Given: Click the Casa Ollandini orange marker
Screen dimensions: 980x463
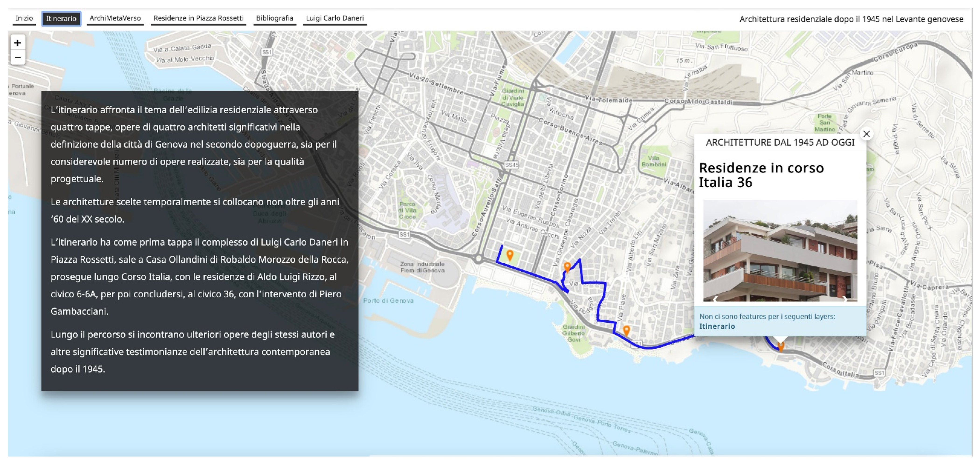Looking at the screenshot, I should pos(567,266).
